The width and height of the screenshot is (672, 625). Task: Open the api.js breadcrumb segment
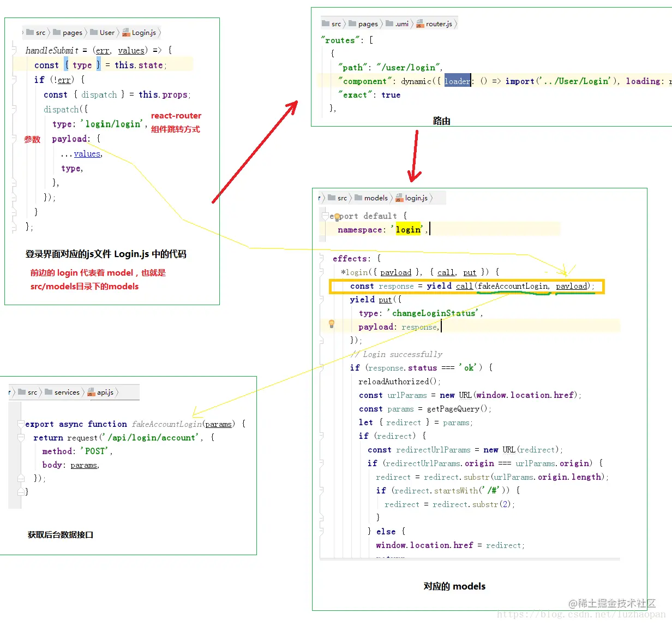click(105, 392)
